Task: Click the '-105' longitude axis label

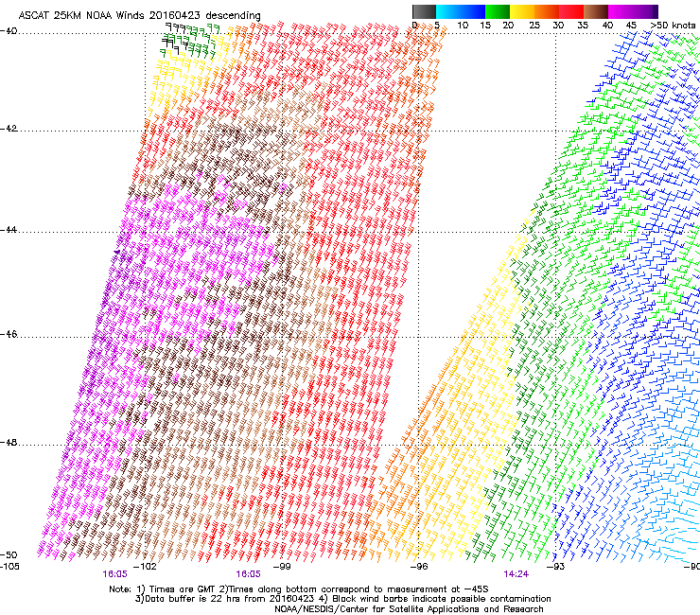Action: click(x=9, y=567)
